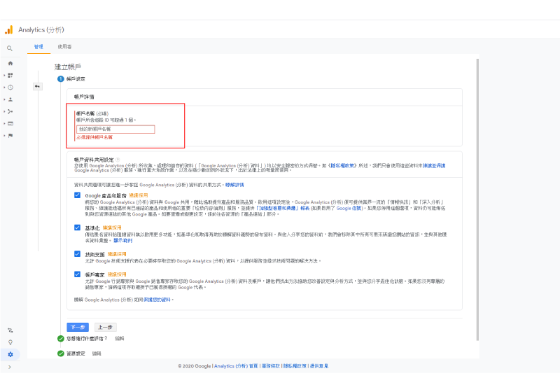Screen dimensions: 560x392
Task: Click the back arrow button beside steps
Action: [37, 86]
